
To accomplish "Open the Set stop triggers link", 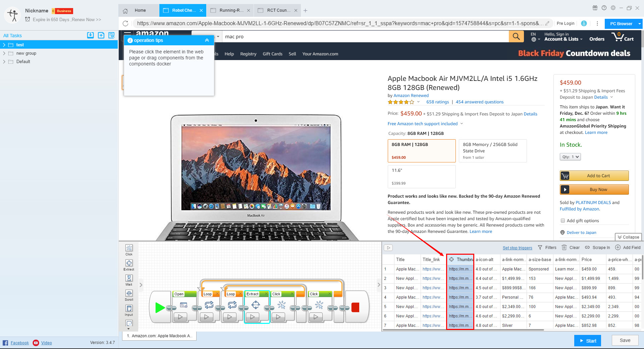I will (x=517, y=248).
